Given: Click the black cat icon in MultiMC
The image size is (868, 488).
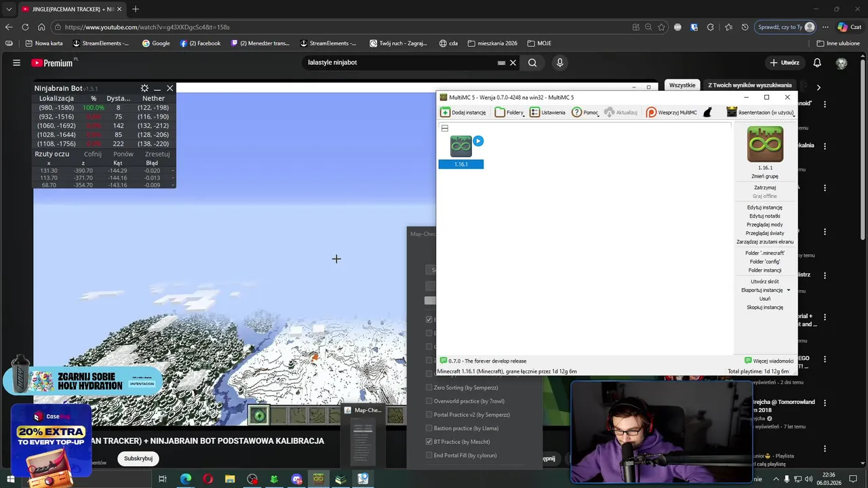Looking at the screenshot, I should [x=707, y=113].
